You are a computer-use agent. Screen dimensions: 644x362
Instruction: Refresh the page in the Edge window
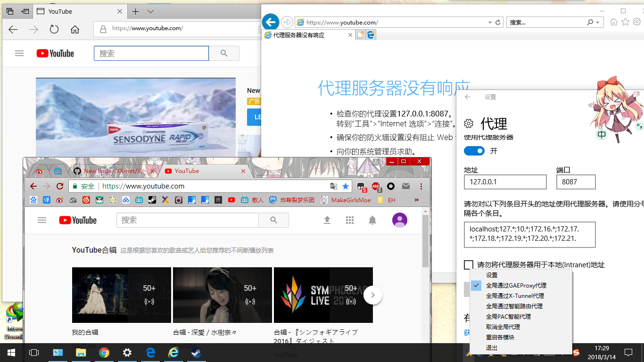click(54, 29)
